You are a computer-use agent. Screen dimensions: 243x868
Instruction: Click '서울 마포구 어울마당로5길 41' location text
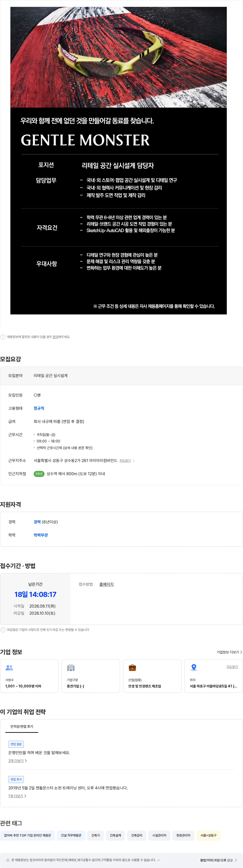pos(213,686)
